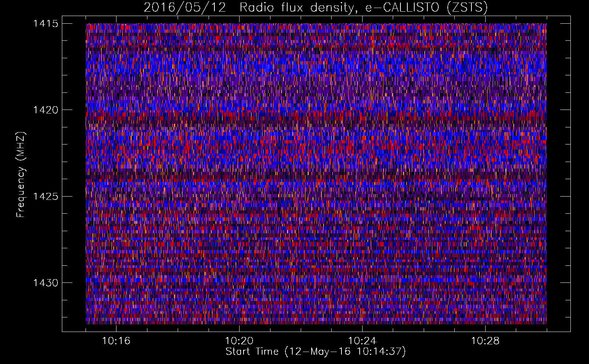Click inside the radio spectrogram image
This screenshot has width=589, height=364.
click(316, 174)
